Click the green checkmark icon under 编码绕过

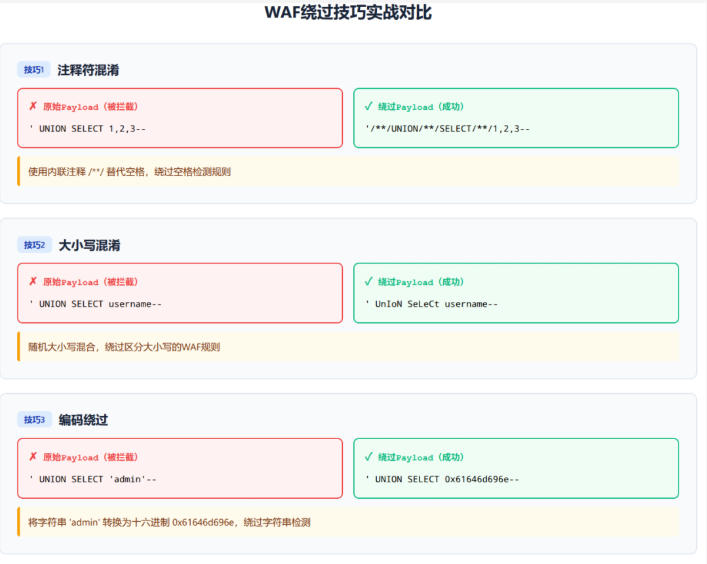(368, 456)
